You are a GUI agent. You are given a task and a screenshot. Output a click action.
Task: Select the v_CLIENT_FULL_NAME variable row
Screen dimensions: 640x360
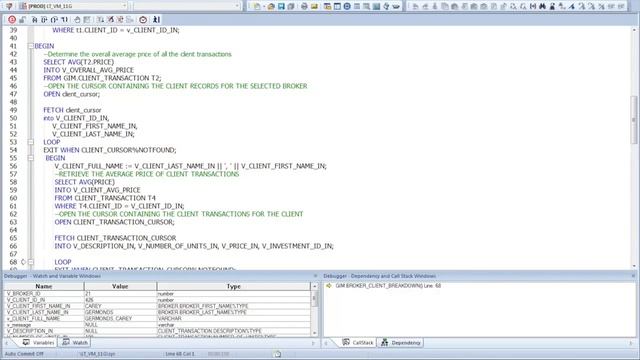[157, 318]
